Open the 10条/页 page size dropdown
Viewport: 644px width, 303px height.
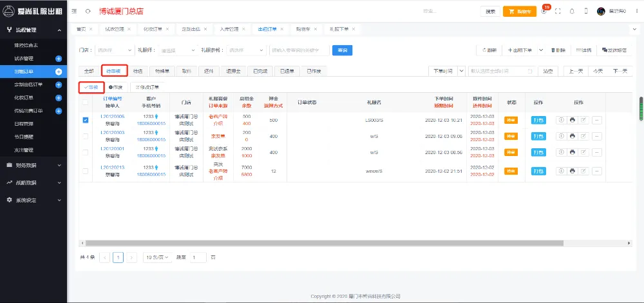click(157, 257)
